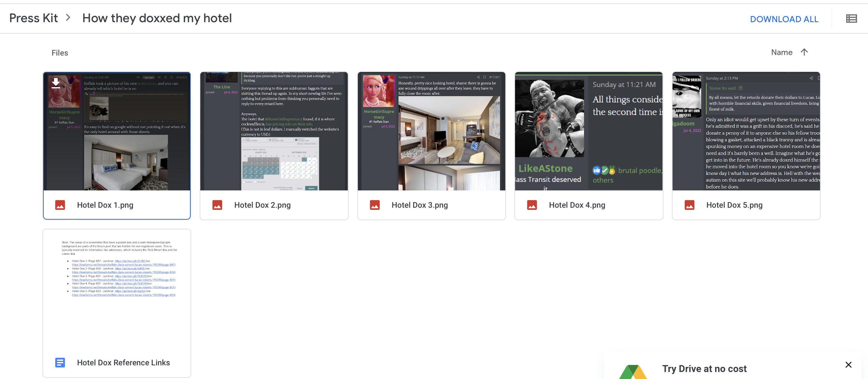This screenshot has width=868, height=379.
Task: Select file name Hotel Dox 5.png
Action: 734,205
